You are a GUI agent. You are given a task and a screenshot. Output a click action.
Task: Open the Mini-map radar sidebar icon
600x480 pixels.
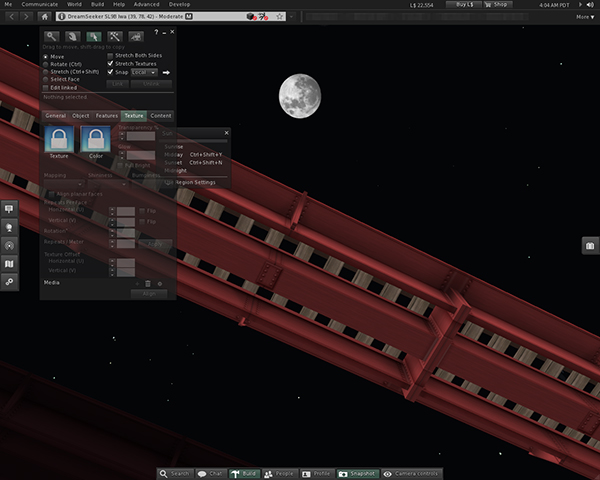pos(9,245)
